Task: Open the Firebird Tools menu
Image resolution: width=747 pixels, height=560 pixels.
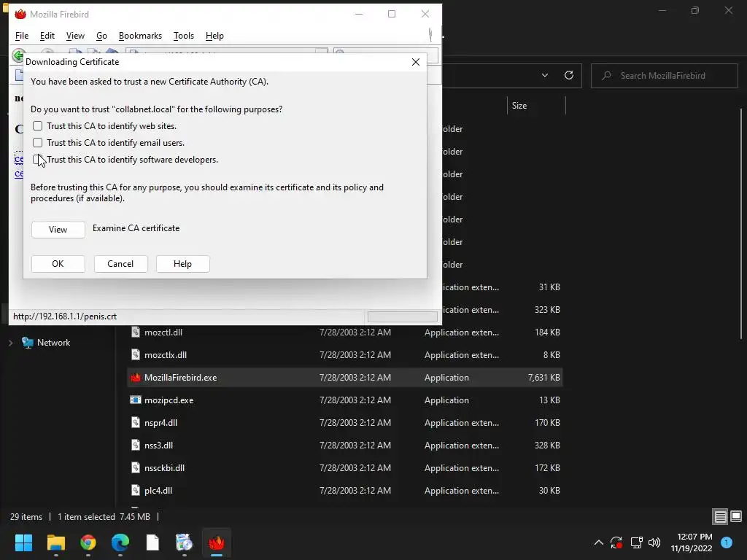Action: click(x=183, y=36)
